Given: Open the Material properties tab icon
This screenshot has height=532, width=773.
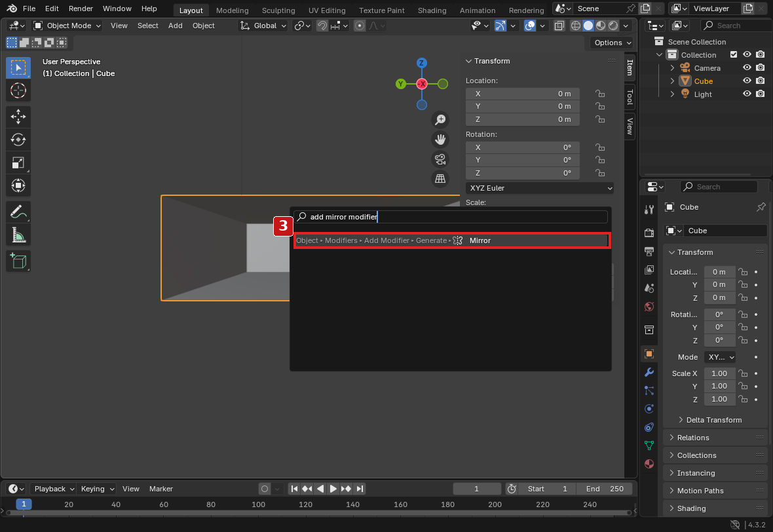Looking at the screenshot, I should coord(649,464).
